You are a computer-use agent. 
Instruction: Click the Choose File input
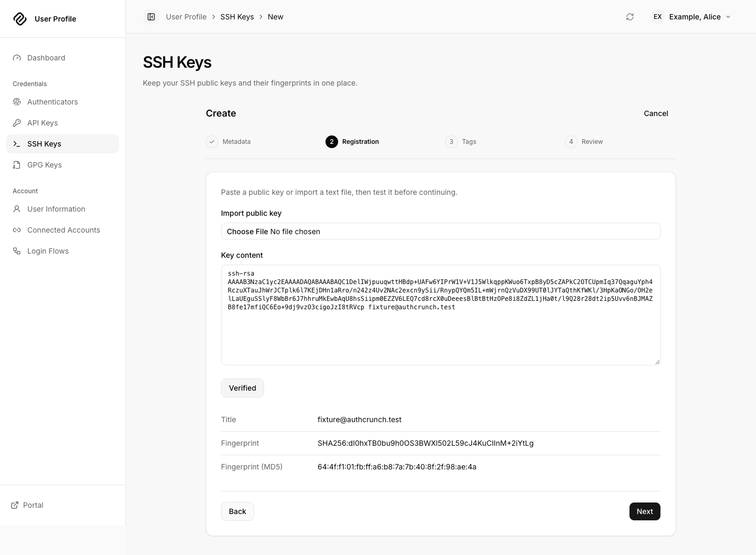(441, 231)
